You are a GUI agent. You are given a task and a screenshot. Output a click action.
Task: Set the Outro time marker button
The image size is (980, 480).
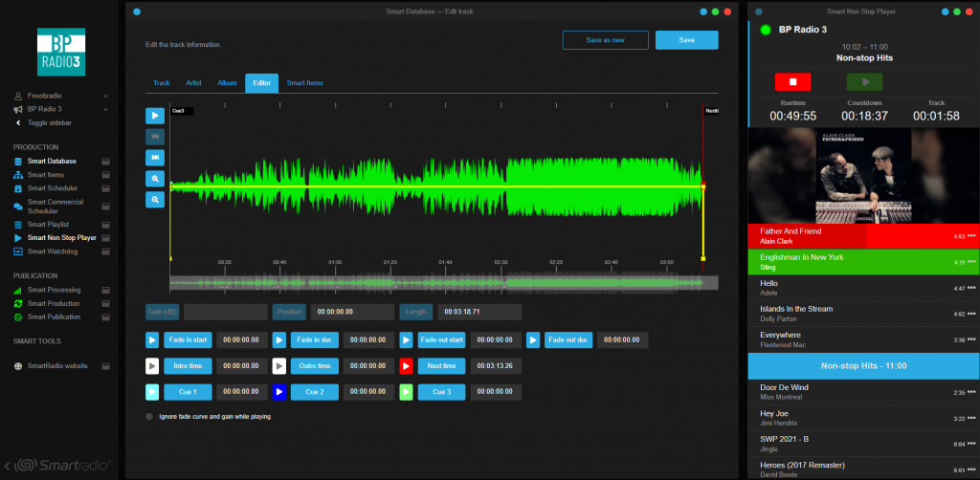click(x=314, y=366)
